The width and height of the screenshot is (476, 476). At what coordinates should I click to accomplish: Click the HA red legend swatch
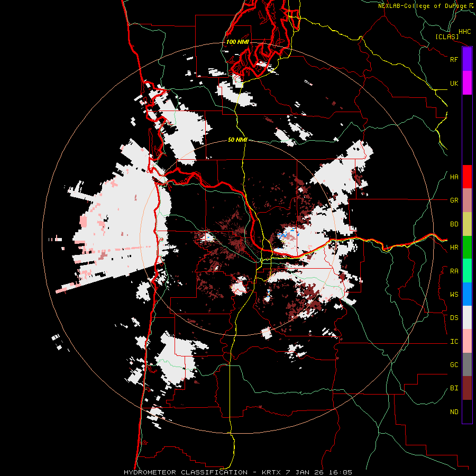(467, 177)
